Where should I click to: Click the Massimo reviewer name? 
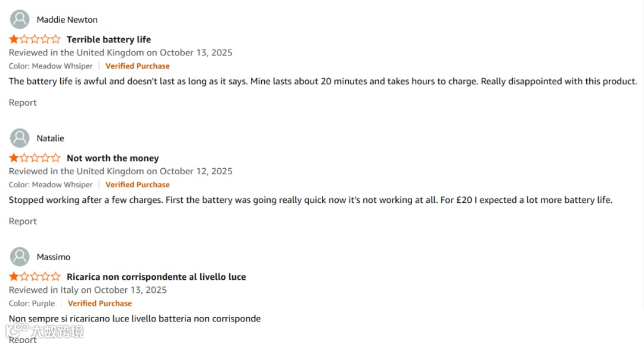pos(54,257)
